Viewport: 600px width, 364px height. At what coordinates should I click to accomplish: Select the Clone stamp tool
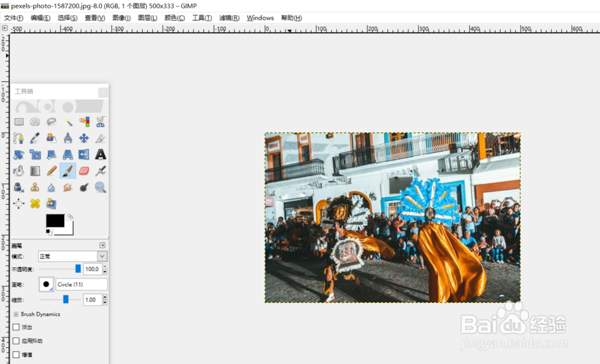(x=35, y=187)
